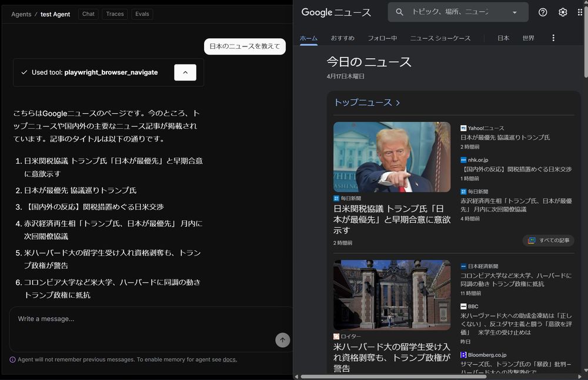Open nhk.or.jp article 【国内外の反応】
The height and width of the screenshot is (380, 588).
tap(516, 169)
